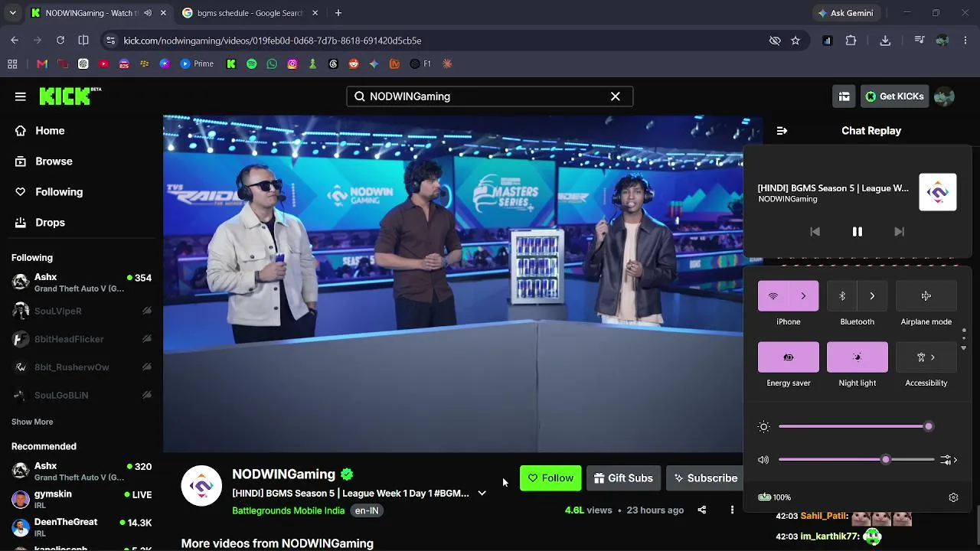Follow the NODWINGaming channel
Viewport: 980px width, 551px height.
(550, 478)
